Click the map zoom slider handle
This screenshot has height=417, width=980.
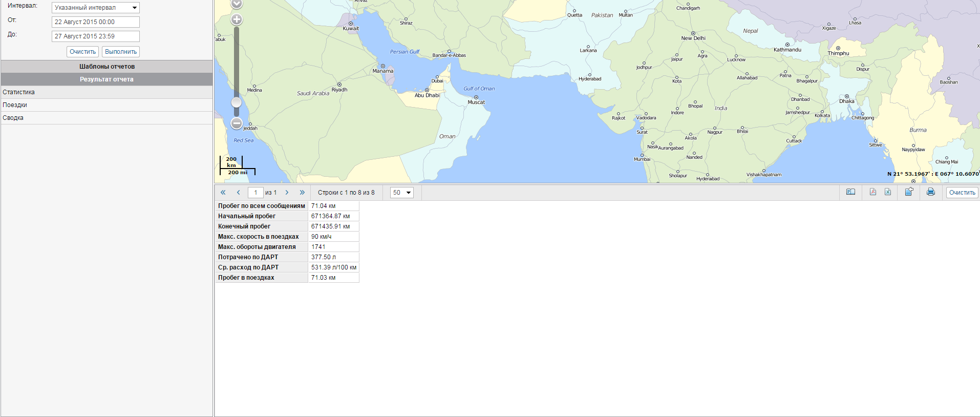coord(237,102)
